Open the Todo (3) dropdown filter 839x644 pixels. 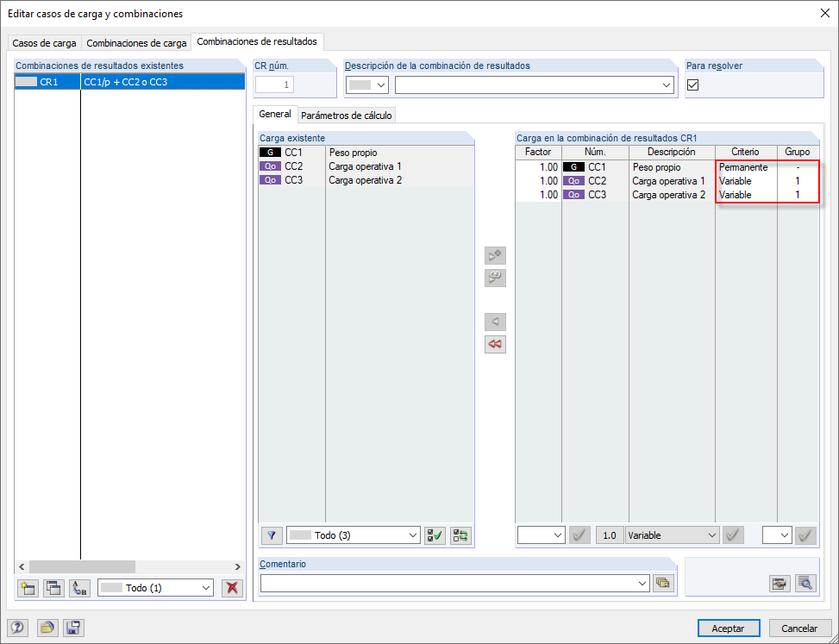pyautogui.click(x=354, y=535)
